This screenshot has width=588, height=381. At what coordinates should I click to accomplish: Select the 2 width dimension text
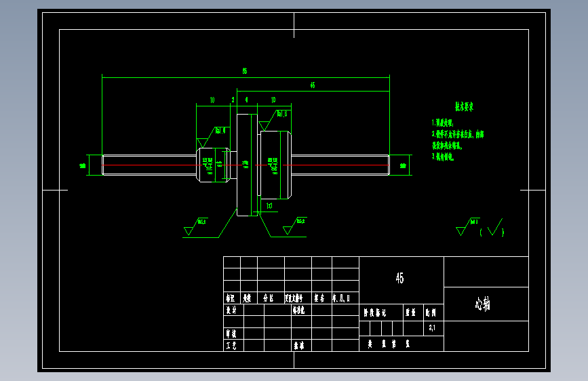point(233,100)
